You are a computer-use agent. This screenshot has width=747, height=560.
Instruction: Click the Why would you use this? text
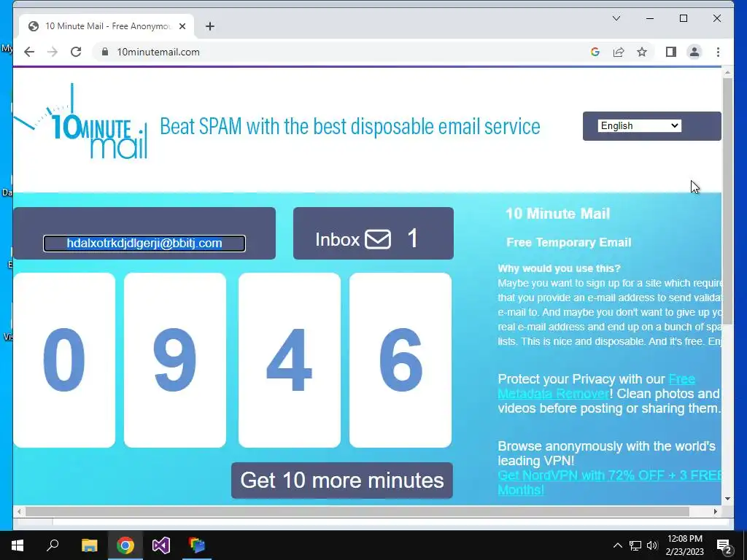coord(560,268)
